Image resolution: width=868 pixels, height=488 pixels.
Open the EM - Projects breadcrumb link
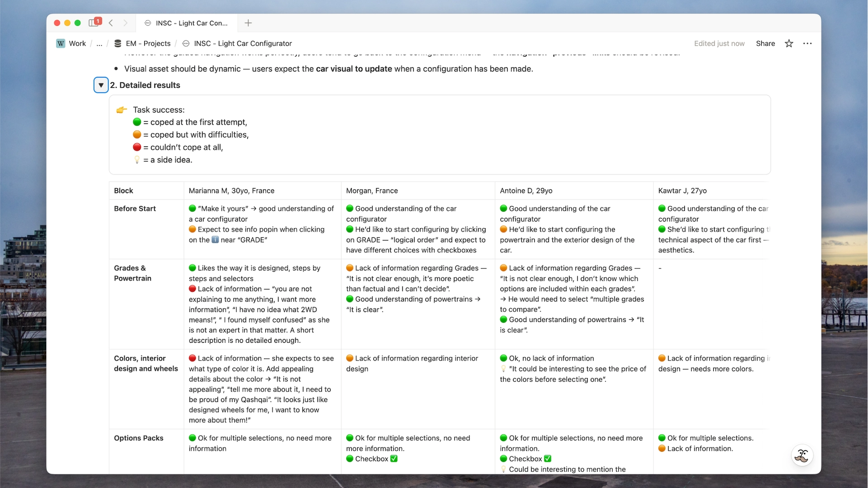(x=148, y=43)
